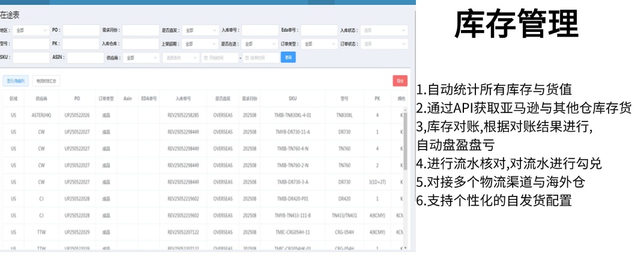Select the ASIN filter input box
This screenshot has width=644, height=259.
tap(85, 58)
